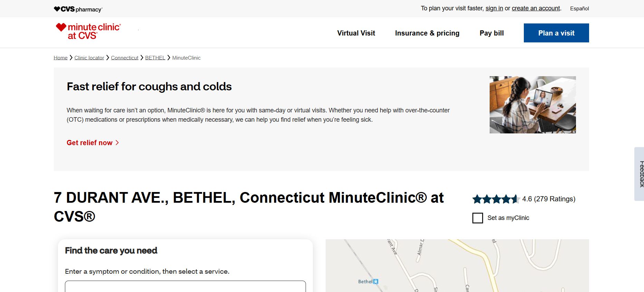Click the BETHEL breadcrumb link

tap(155, 58)
